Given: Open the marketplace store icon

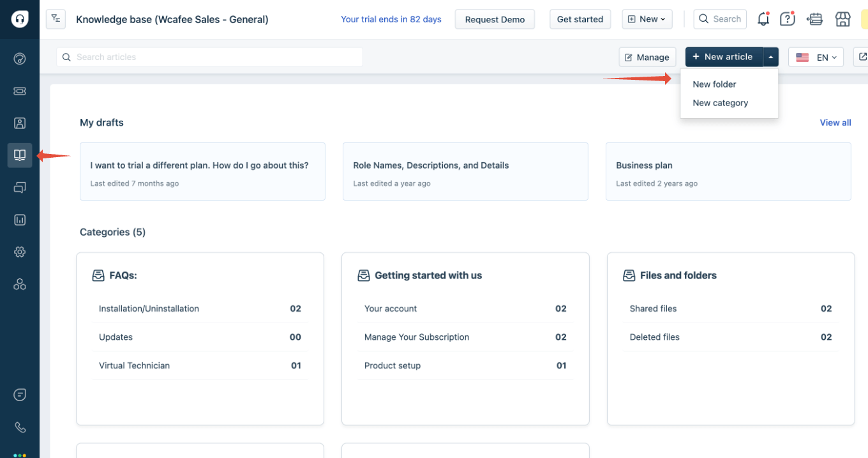Looking at the screenshot, I should [x=842, y=19].
